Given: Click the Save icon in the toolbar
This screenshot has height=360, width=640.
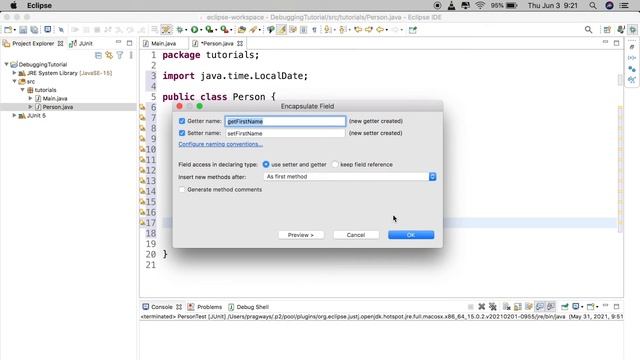Looking at the screenshot, I should 23,29.
